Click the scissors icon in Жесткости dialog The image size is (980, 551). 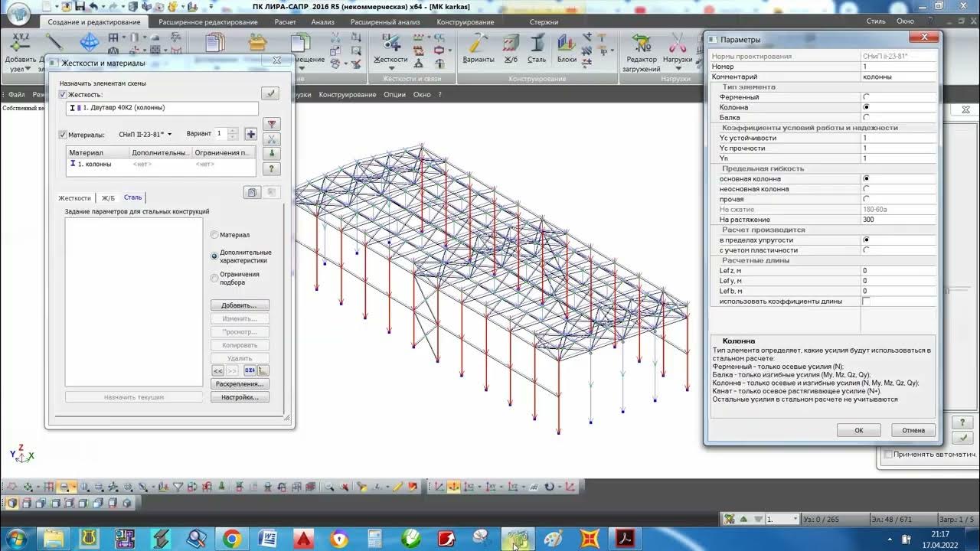tap(271, 139)
